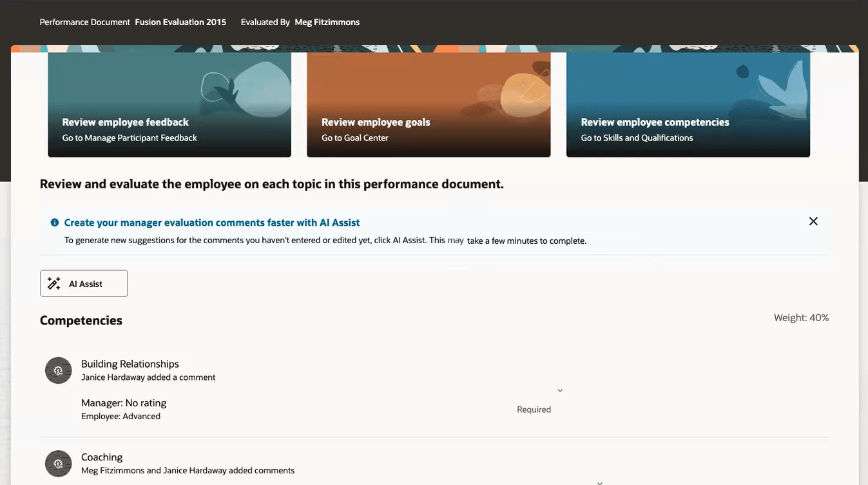Expand the Coaching competency row chevron
The image size is (868, 485).
pos(599,482)
